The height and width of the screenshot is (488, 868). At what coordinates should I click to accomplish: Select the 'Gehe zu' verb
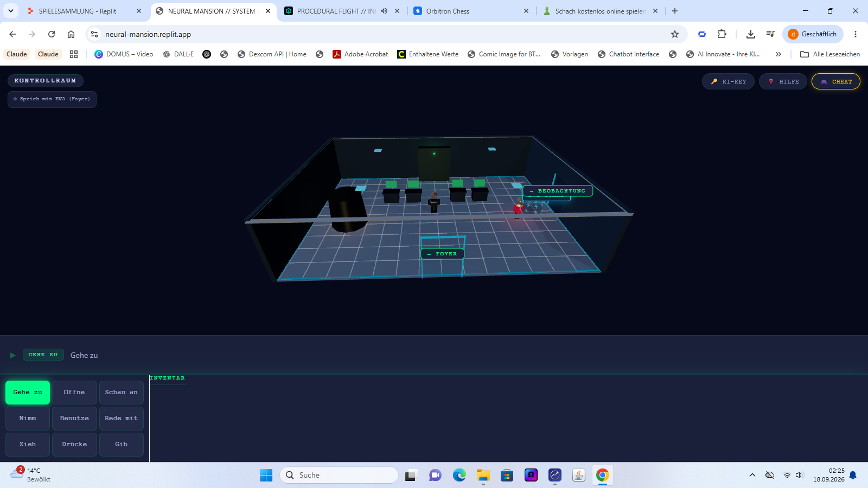[28, 392]
